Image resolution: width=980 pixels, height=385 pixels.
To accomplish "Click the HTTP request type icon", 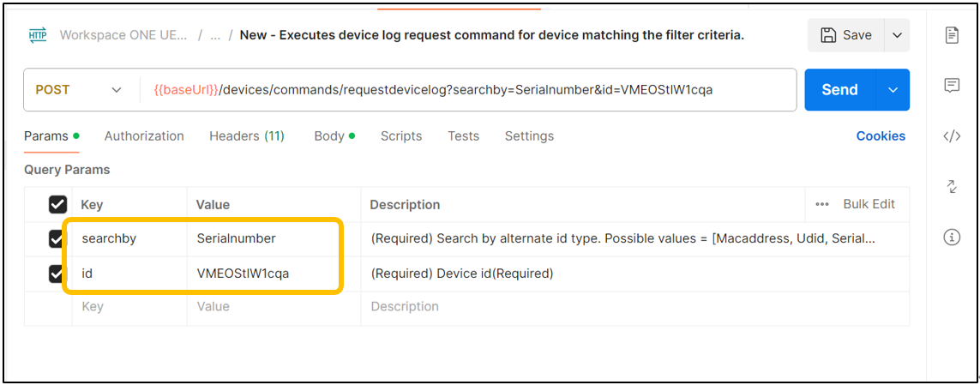I will (38, 35).
